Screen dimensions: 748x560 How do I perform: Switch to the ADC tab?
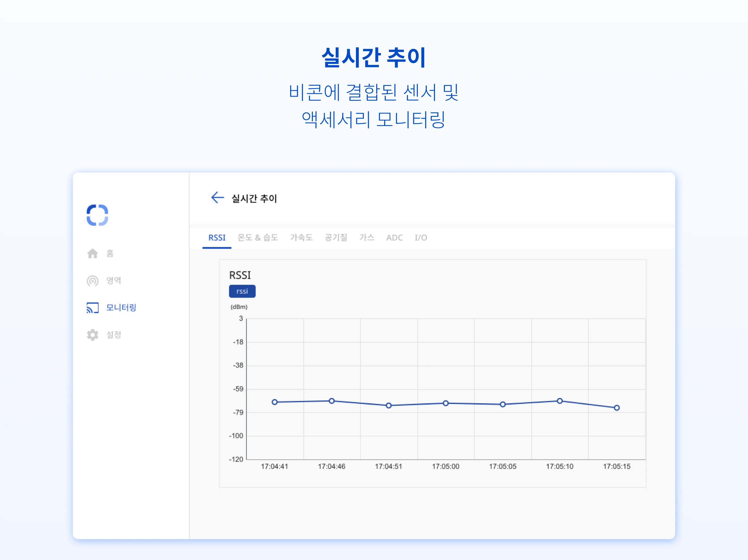(395, 237)
